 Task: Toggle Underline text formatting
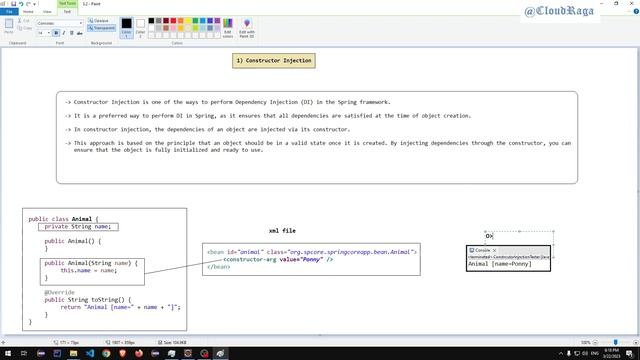(71, 33)
